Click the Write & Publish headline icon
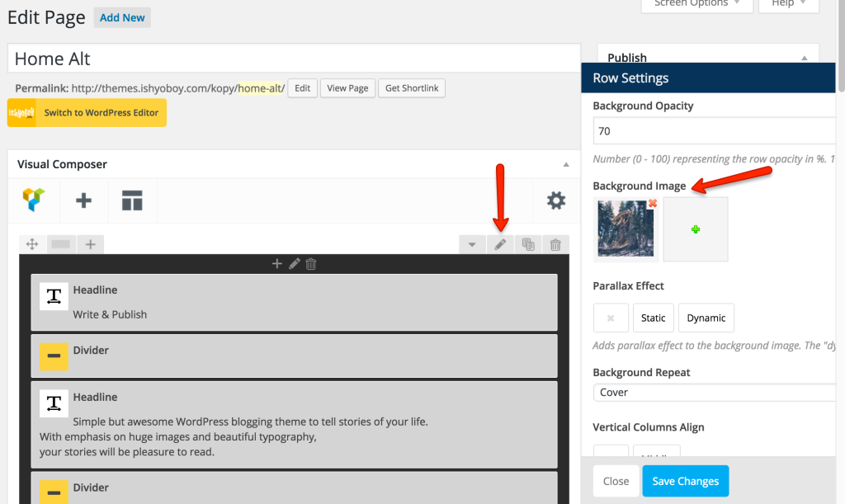This screenshot has width=845, height=504. click(54, 297)
